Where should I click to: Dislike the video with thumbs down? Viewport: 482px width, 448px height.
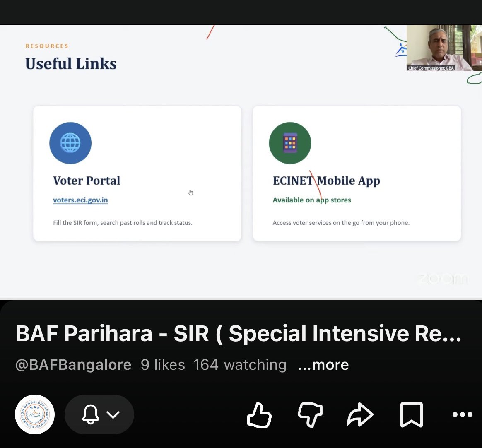click(310, 415)
